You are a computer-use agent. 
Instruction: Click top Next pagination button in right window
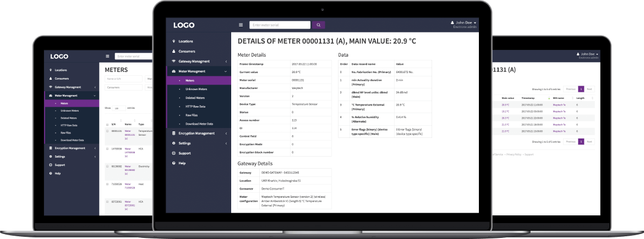pos(589,89)
